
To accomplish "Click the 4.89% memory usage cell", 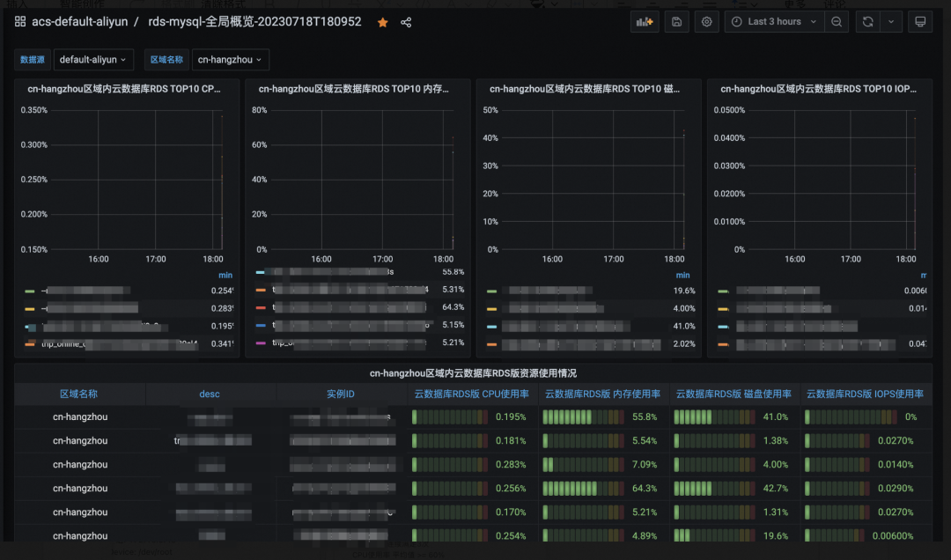I will (603, 535).
